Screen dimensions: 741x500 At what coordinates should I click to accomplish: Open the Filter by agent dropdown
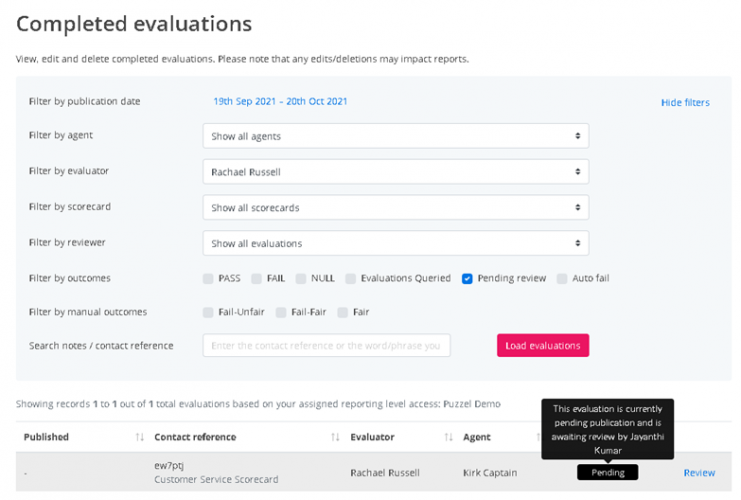click(x=395, y=136)
